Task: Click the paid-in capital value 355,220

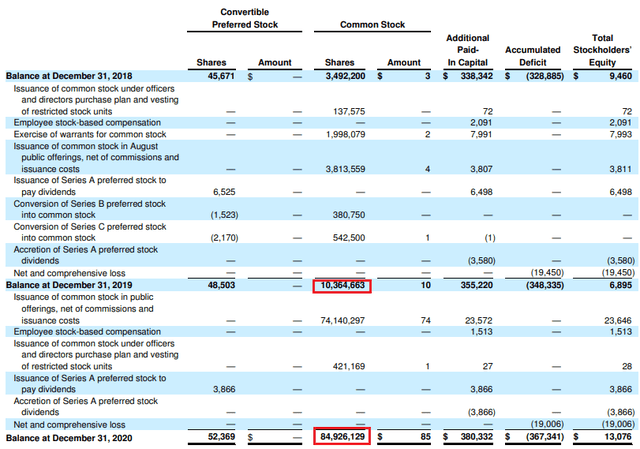Action: 476,285
